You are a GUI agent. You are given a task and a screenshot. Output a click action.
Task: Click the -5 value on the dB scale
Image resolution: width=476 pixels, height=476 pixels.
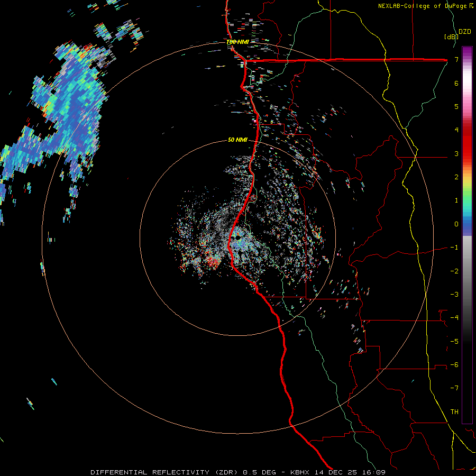coord(454,342)
